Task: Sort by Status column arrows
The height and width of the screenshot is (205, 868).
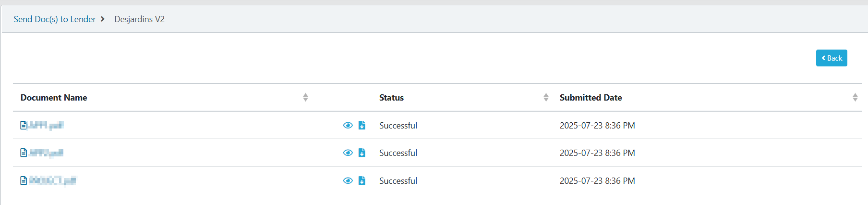Action: tap(546, 97)
